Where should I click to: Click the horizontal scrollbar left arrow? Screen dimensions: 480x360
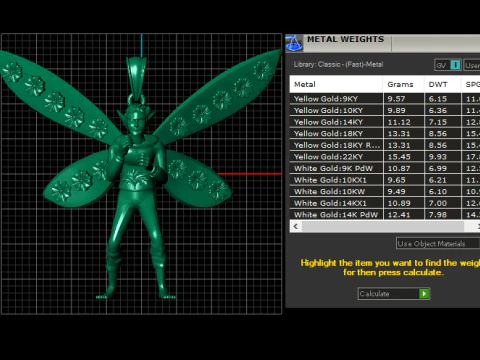[x=296, y=226]
